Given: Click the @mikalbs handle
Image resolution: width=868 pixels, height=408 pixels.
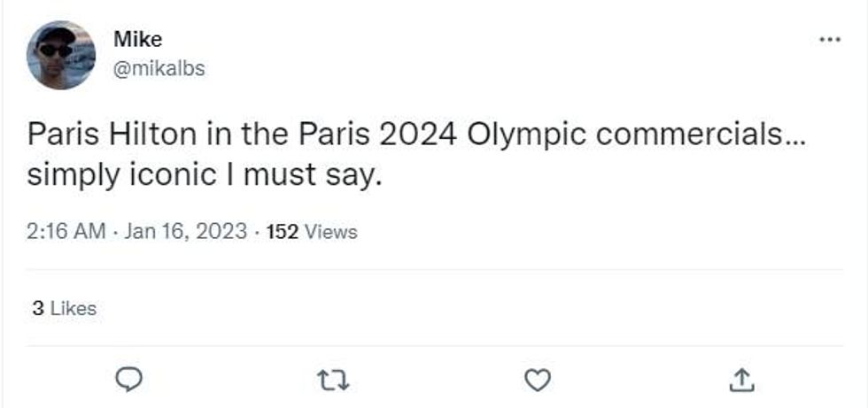Looking at the screenshot, I should 159,68.
